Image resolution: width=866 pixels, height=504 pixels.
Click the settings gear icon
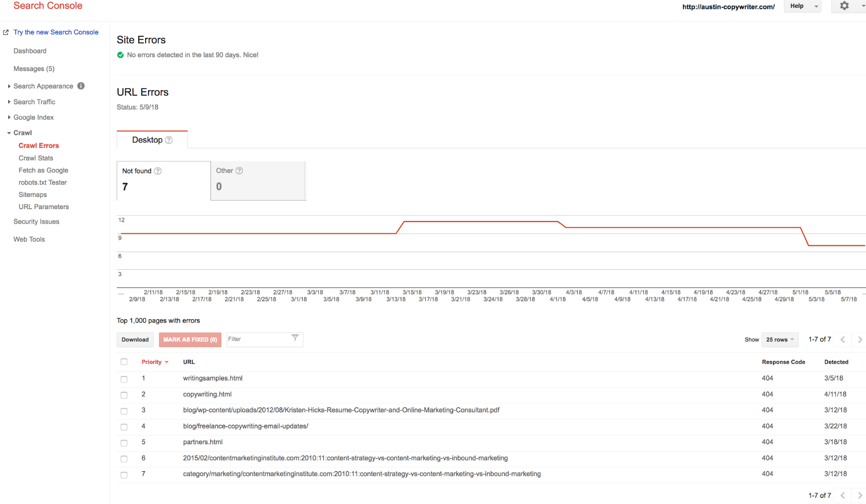coord(844,6)
